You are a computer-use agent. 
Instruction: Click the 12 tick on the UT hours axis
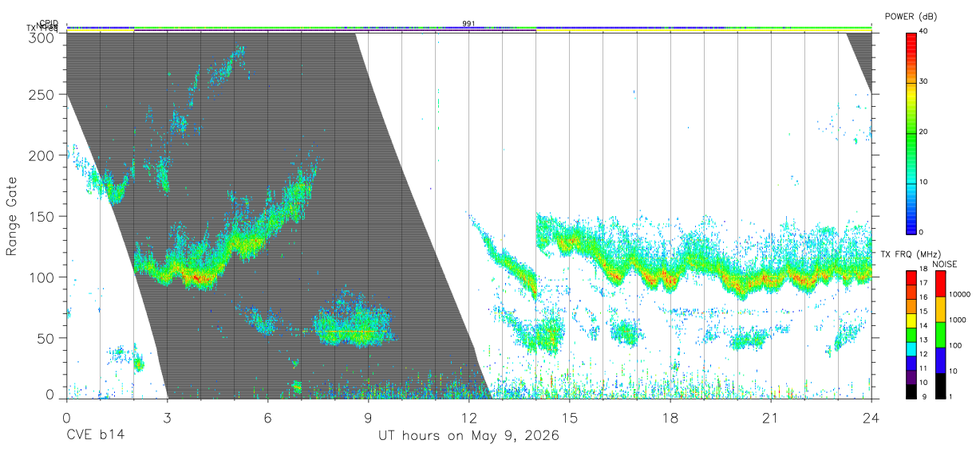click(x=469, y=418)
